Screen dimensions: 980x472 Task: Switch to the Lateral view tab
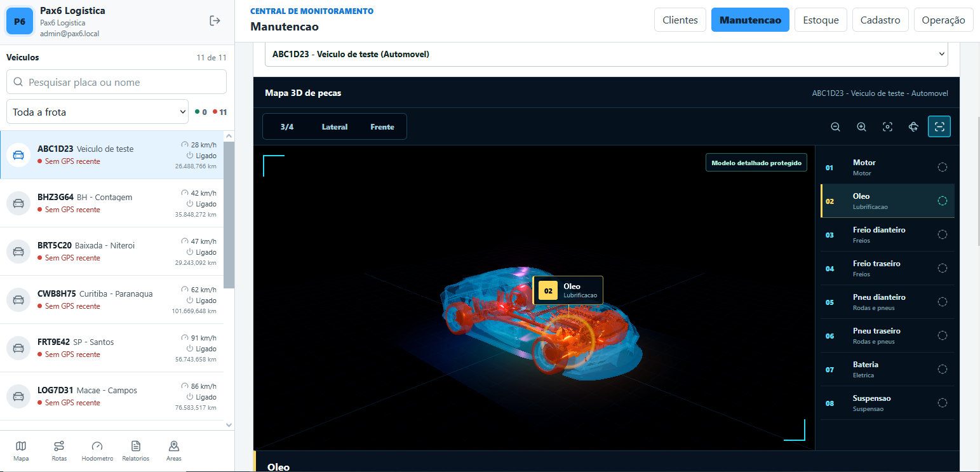click(335, 127)
